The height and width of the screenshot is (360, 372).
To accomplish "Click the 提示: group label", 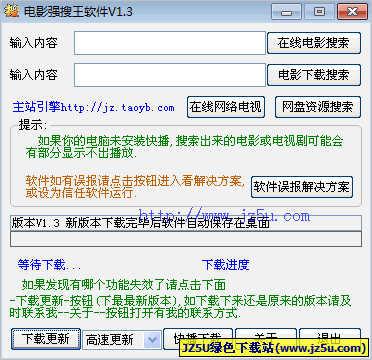I will pyautogui.click(x=33, y=126).
